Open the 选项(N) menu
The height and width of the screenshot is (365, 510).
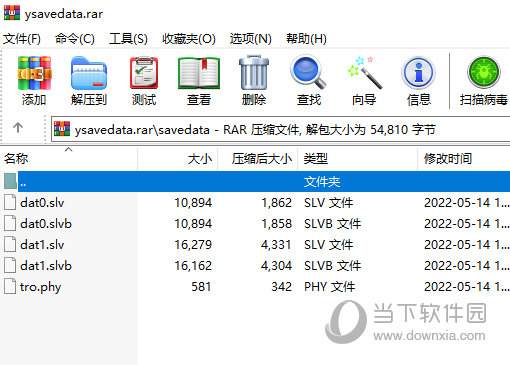(251, 39)
